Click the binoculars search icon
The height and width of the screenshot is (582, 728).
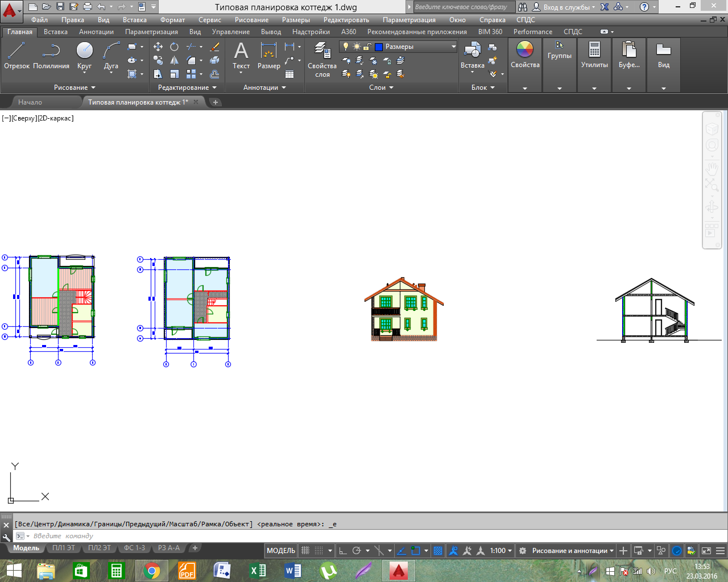pos(522,7)
